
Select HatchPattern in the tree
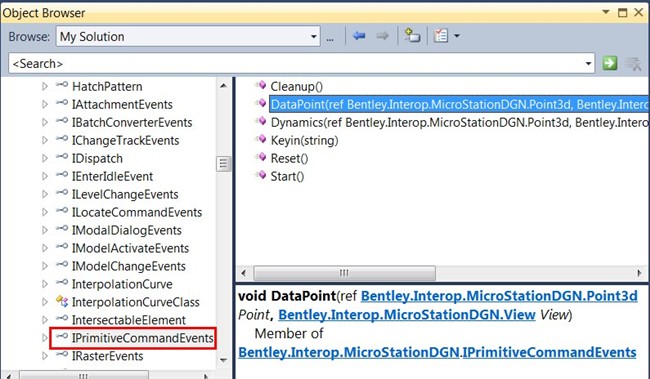(107, 86)
